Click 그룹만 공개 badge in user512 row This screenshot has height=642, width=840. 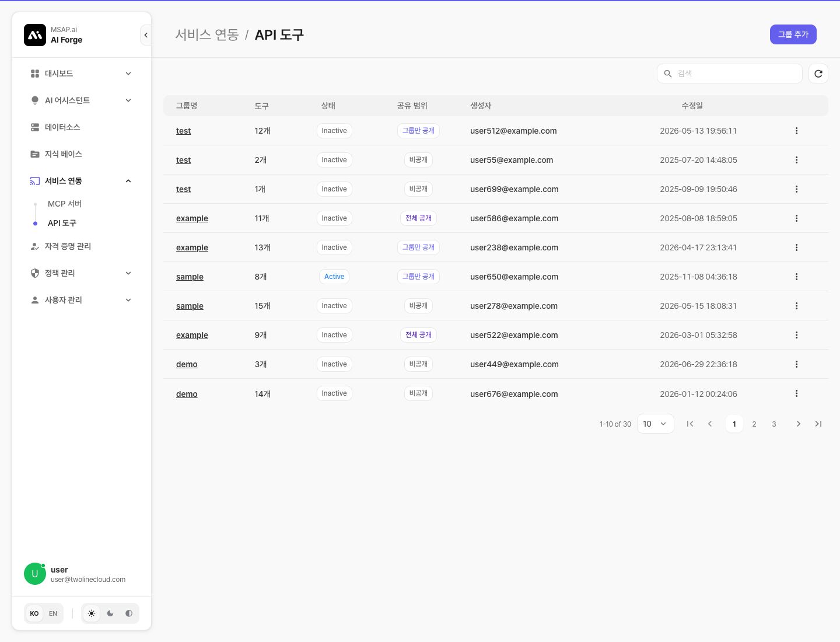[418, 131]
